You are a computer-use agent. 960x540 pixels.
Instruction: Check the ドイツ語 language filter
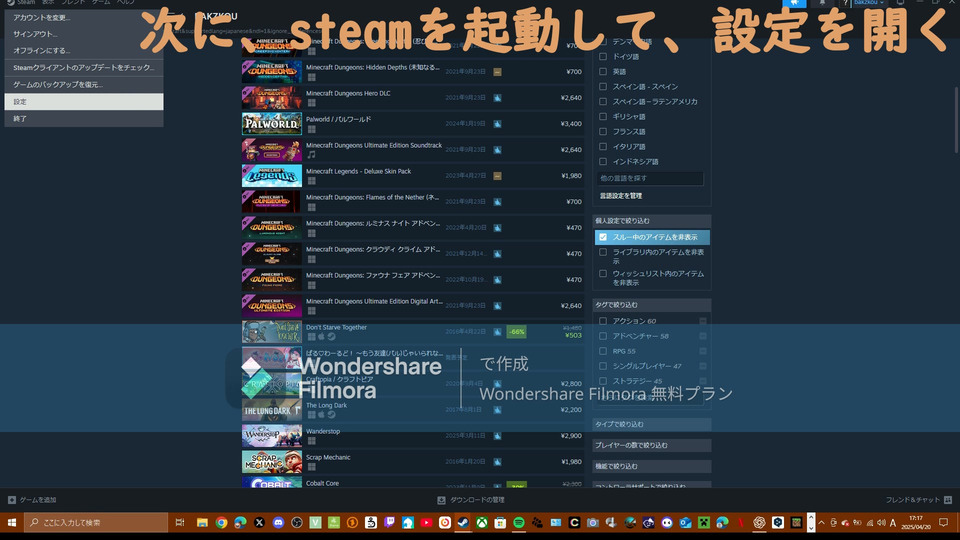(603, 56)
